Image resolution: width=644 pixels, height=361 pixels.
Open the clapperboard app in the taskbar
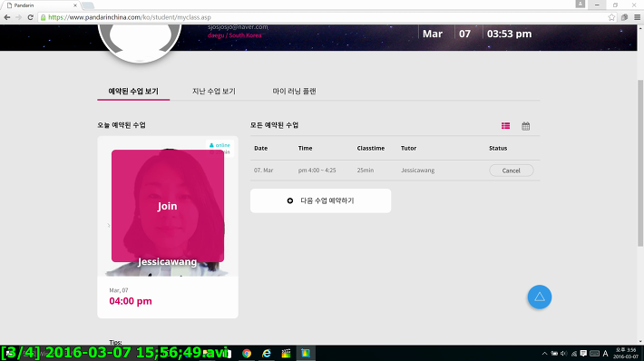(287, 353)
